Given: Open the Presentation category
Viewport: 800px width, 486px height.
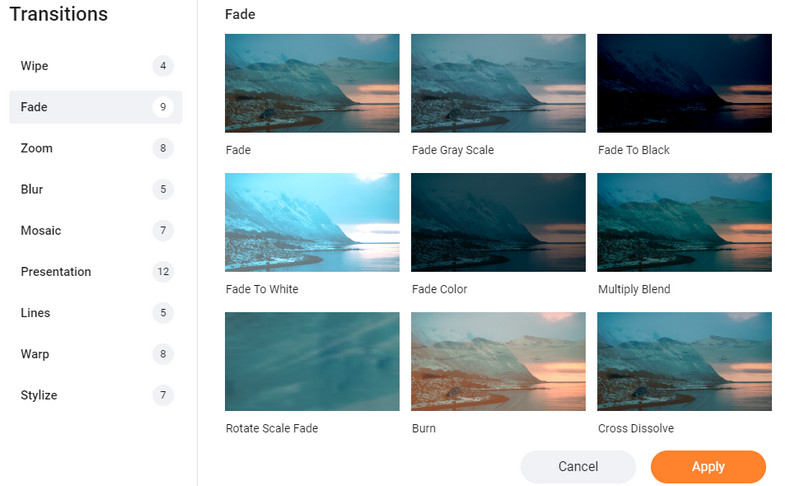Looking at the screenshot, I should tap(95, 272).
